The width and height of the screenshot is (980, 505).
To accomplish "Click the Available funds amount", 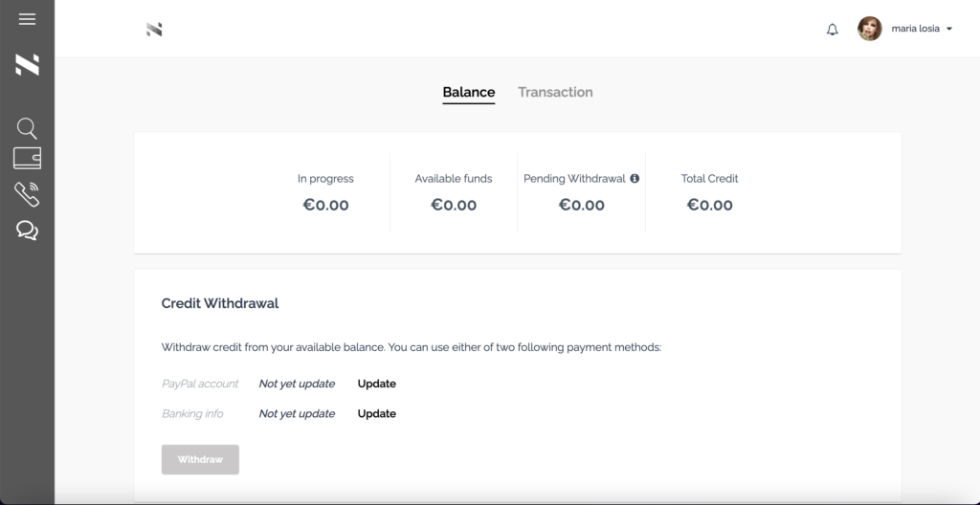I will coord(454,205).
